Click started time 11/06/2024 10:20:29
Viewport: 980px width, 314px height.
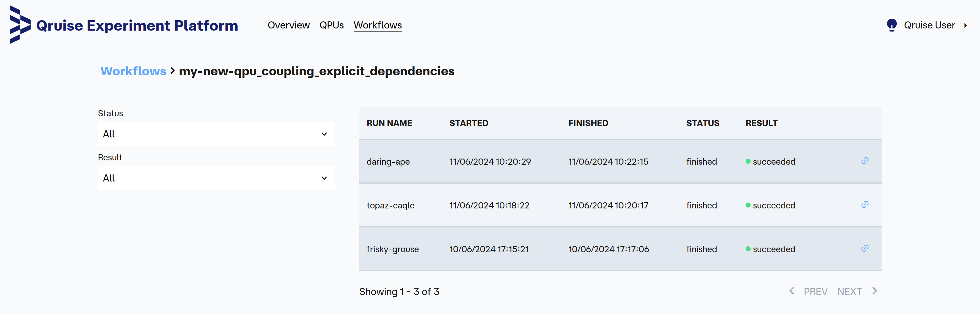click(x=490, y=162)
